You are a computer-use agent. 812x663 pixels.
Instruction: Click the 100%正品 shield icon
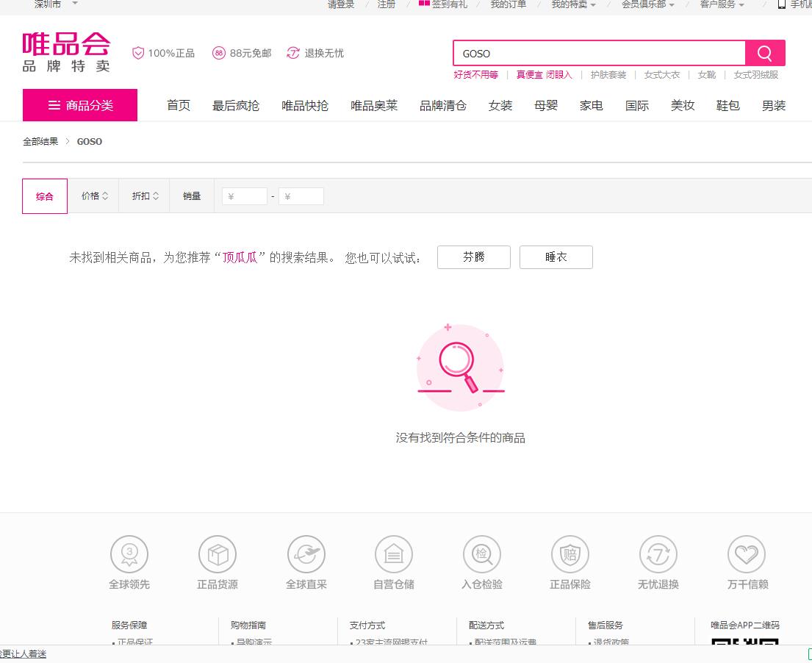point(137,54)
